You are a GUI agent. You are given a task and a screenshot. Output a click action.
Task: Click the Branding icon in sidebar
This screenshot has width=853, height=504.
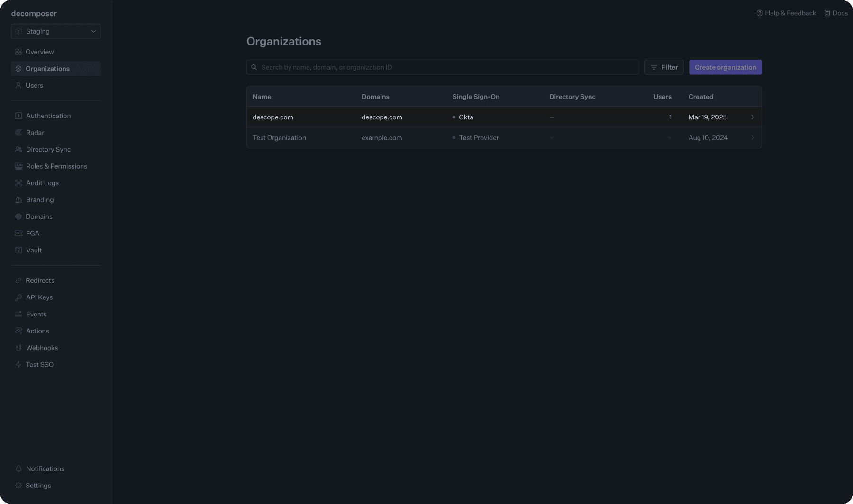click(x=18, y=200)
